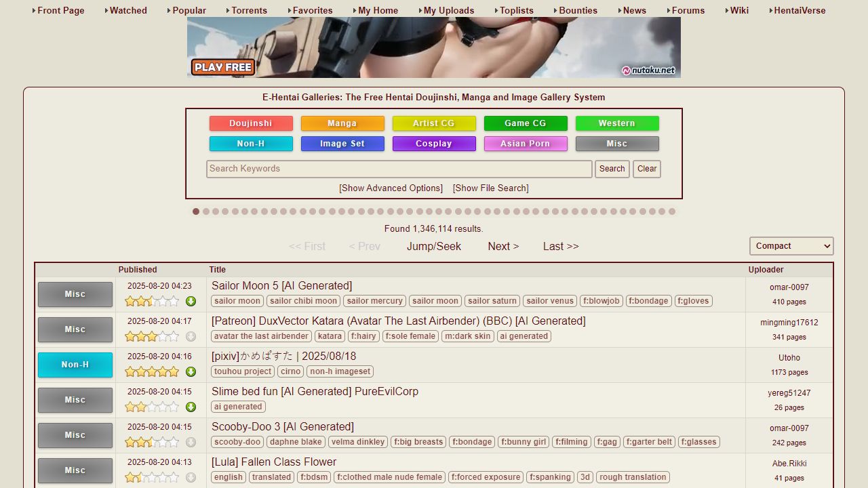Open Toplists in top navigation
The height and width of the screenshot is (488, 868).
point(516,10)
